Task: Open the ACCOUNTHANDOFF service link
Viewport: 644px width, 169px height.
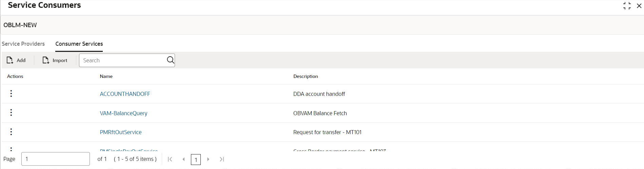Action: tap(125, 94)
